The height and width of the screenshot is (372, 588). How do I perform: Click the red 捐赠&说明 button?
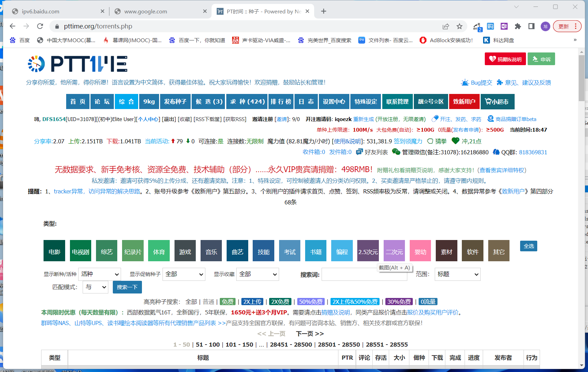coord(505,59)
